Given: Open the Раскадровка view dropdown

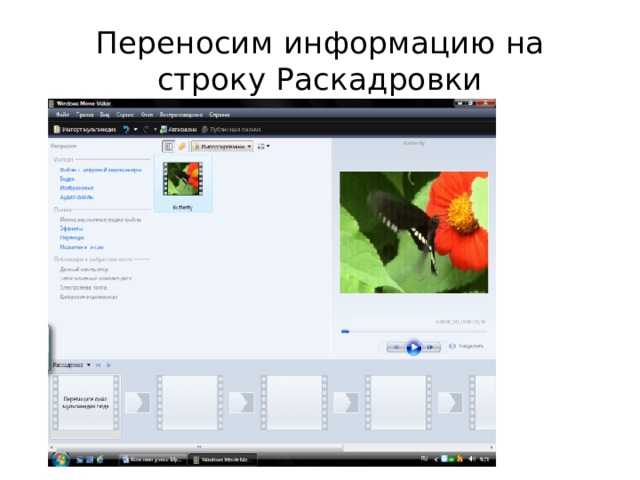Looking at the screenshot, I should pyautogui.click(x=71, y=365).
